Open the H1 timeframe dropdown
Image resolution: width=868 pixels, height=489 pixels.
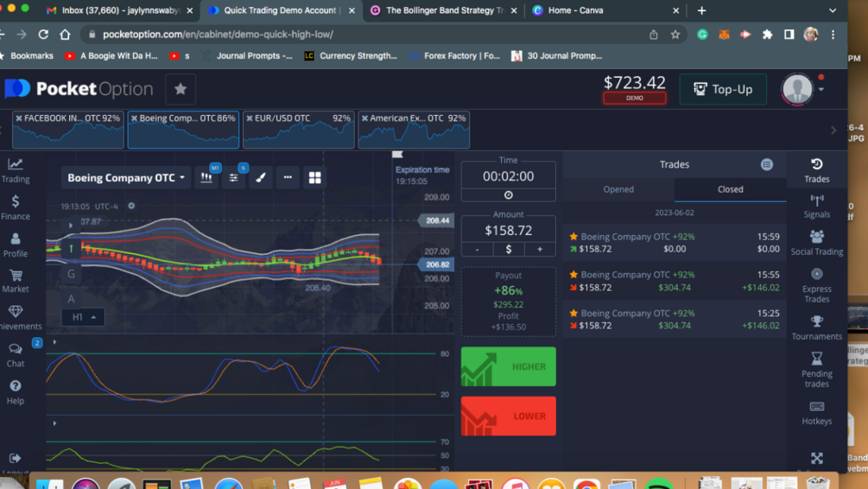tap(83, 317)
